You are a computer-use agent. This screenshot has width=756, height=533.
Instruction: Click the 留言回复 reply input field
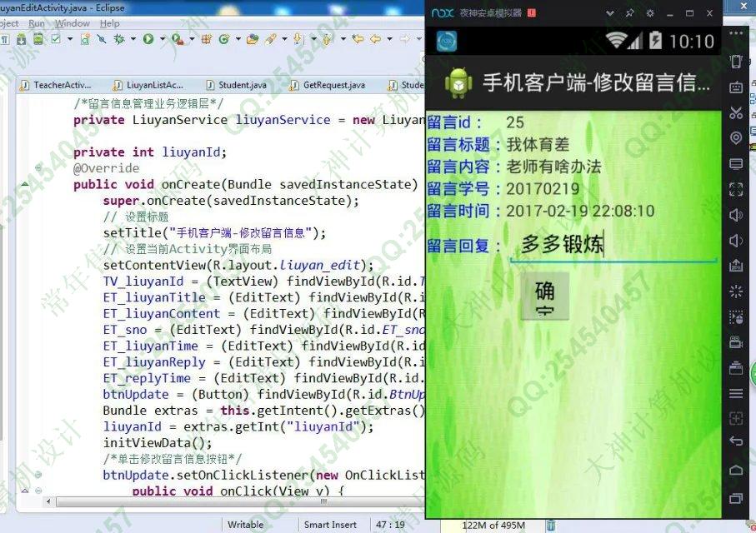(613, 245)
